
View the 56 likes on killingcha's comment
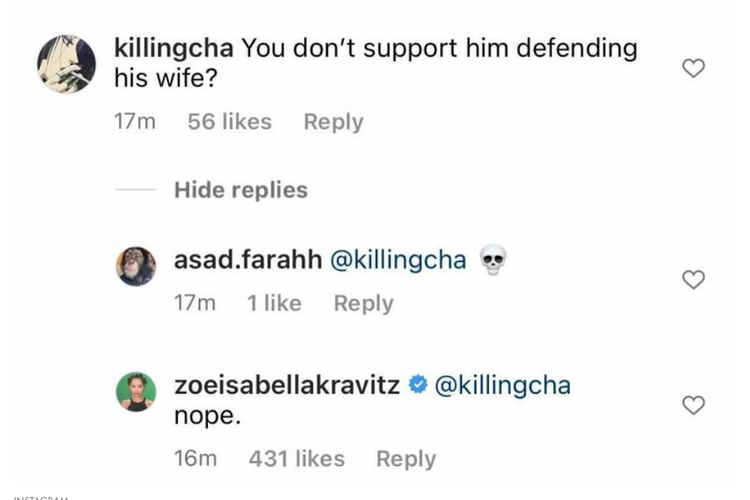click(229, 122)
